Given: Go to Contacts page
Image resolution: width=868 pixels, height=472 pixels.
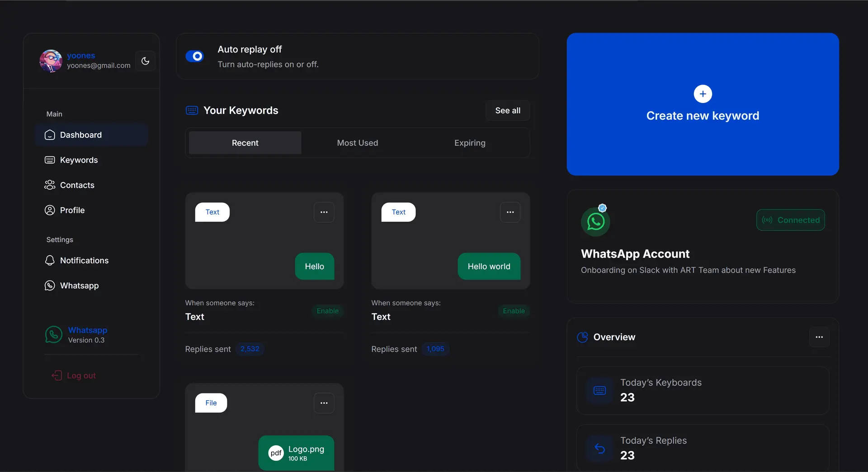Looking at the screenshot, I should 91,185.
